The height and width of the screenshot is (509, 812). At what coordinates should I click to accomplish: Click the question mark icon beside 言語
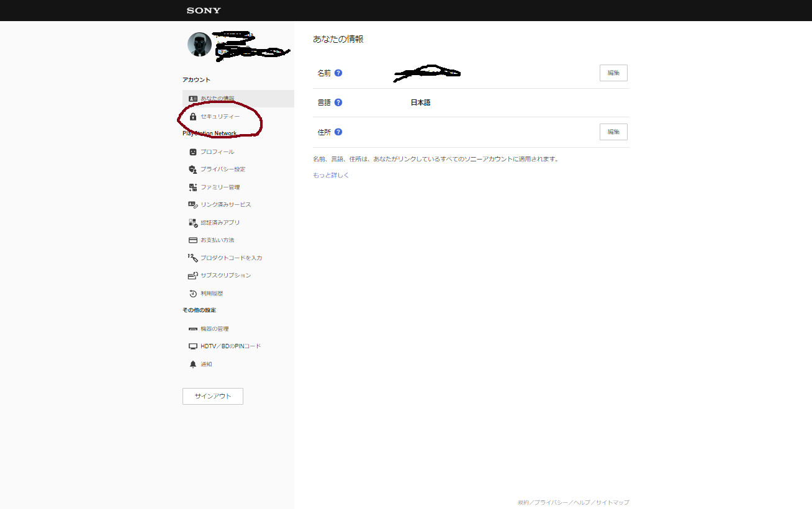(338, 102)
